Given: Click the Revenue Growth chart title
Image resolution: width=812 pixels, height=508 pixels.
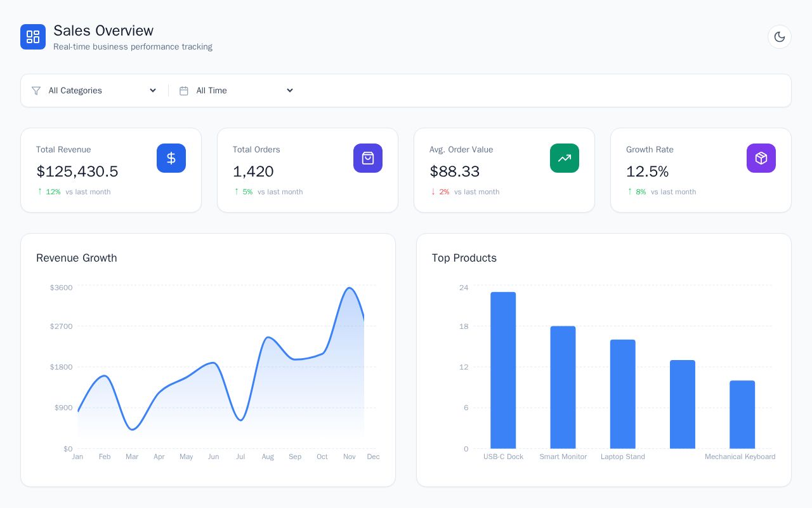Looking at the screenshot, I should (77, 258).
